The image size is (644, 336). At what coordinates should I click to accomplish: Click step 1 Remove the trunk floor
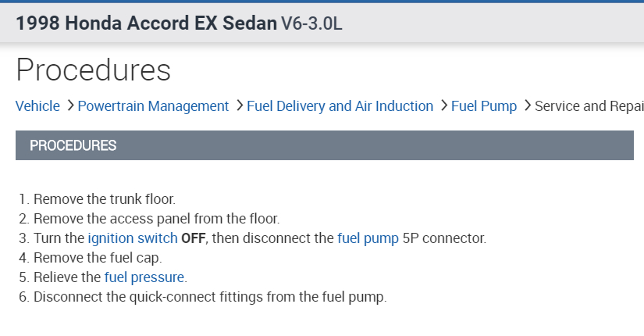click(x=104, y=199)
